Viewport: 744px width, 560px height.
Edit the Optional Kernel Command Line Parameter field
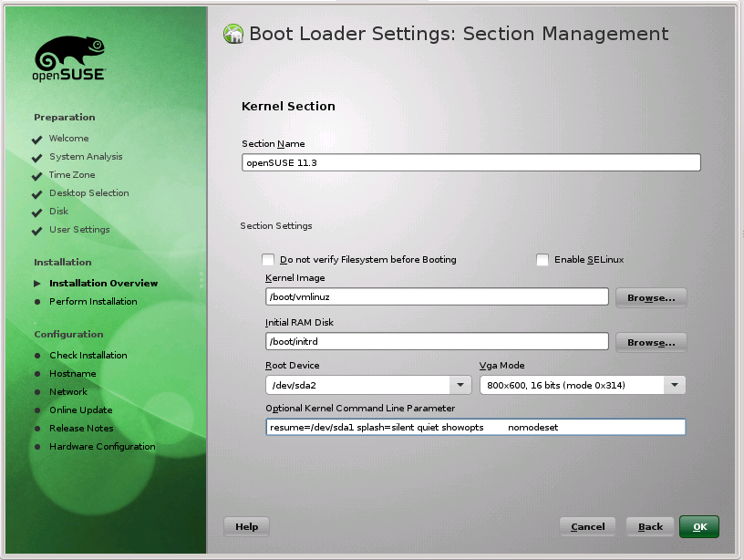coord(475,427)
